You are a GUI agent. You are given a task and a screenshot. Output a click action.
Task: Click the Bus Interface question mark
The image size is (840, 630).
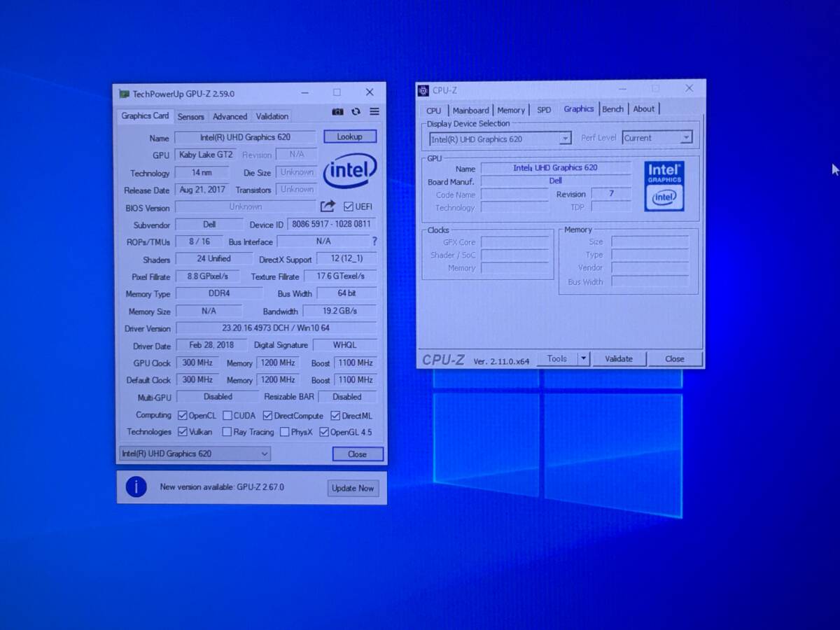point(374,241)
